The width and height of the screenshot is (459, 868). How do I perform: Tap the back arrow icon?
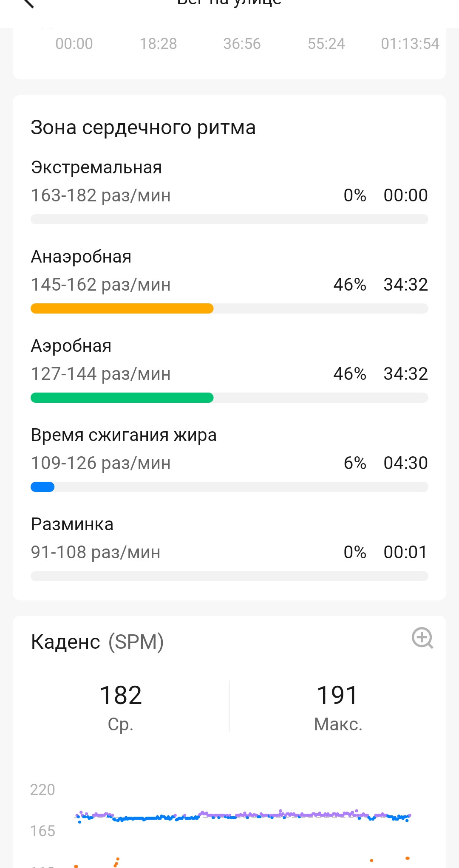(28, 3)
